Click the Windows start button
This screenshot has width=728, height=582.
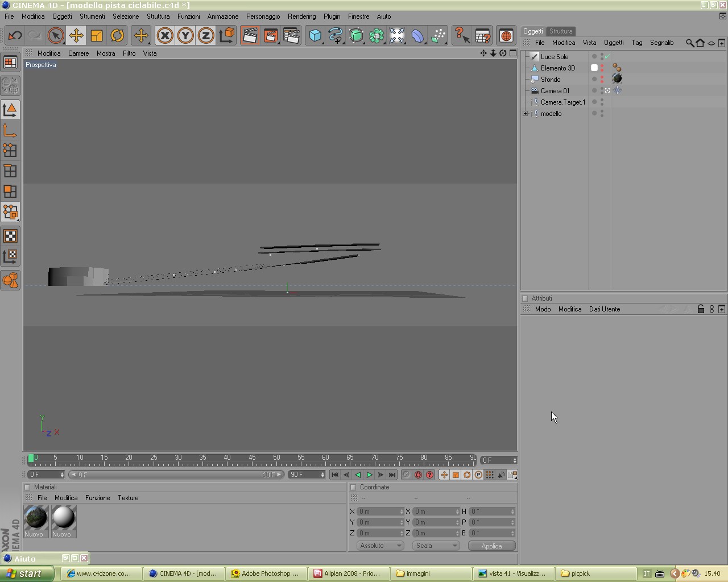27,573
